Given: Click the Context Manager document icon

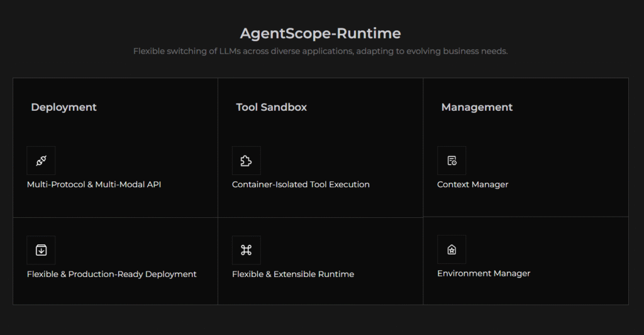Looking at the screenshot, I should pyautogui.click(x=452, y=161).
